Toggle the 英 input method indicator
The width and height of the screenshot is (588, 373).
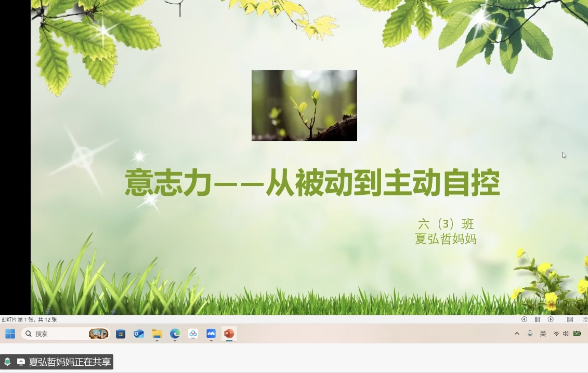543,334
